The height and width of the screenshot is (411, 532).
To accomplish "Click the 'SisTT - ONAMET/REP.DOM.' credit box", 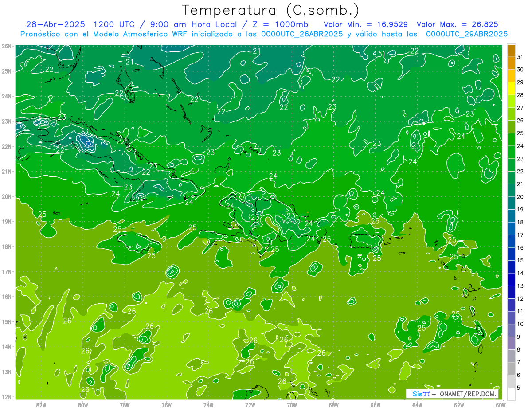I will [x=452, y=394].
